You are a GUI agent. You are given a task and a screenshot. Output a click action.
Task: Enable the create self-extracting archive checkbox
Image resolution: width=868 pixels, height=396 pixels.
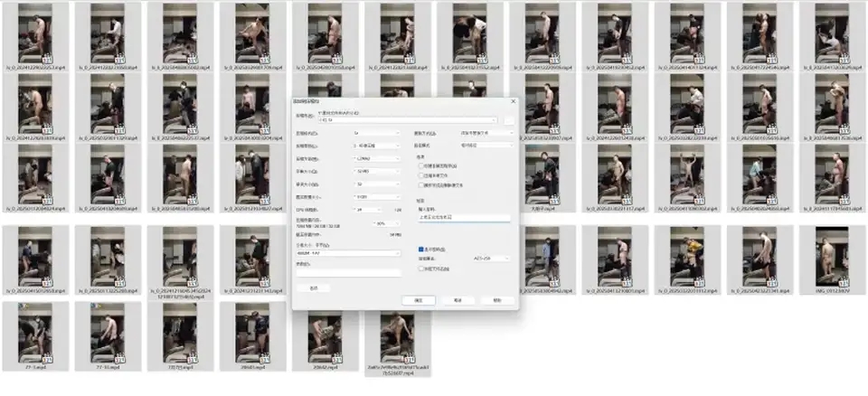(x=420, y=166)
